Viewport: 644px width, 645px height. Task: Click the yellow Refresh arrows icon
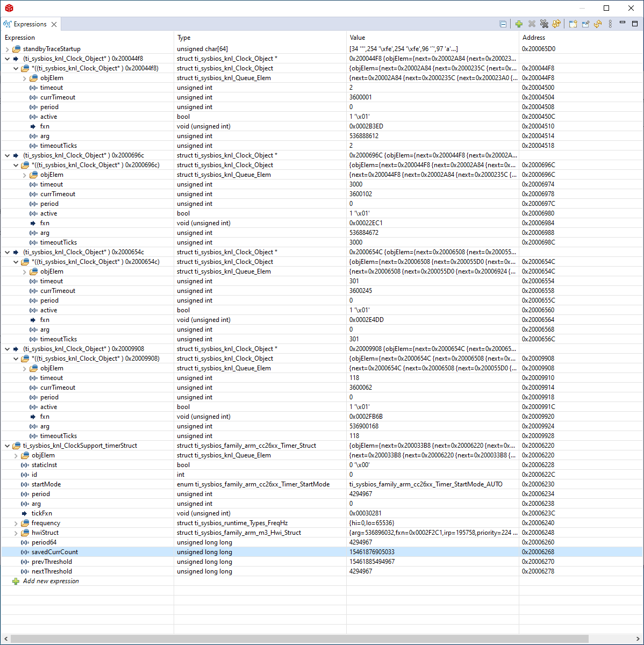tap(598, 24)
